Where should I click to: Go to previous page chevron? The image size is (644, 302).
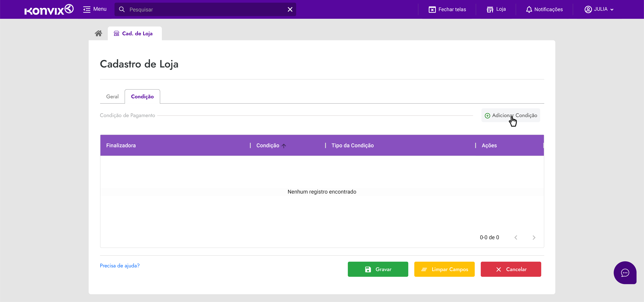[516, 238]
